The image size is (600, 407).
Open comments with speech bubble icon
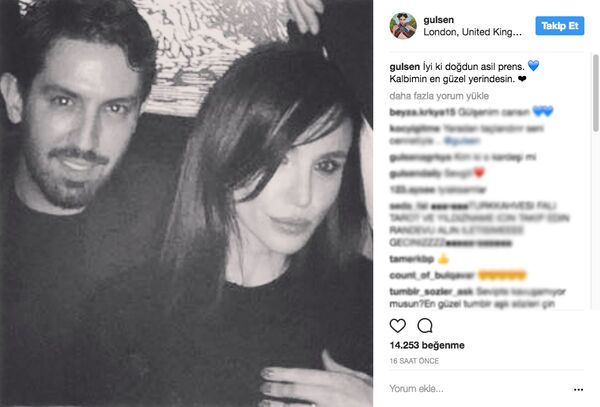click(x=425, y=326)
